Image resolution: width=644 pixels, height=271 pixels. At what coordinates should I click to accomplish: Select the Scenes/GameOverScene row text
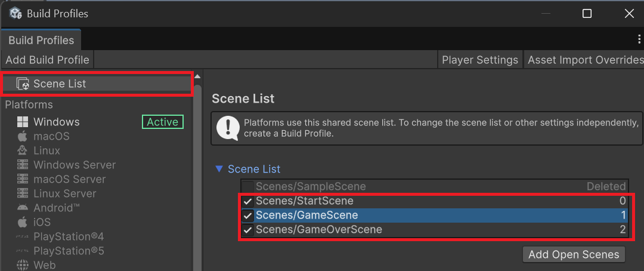click(x=318, y=230)
